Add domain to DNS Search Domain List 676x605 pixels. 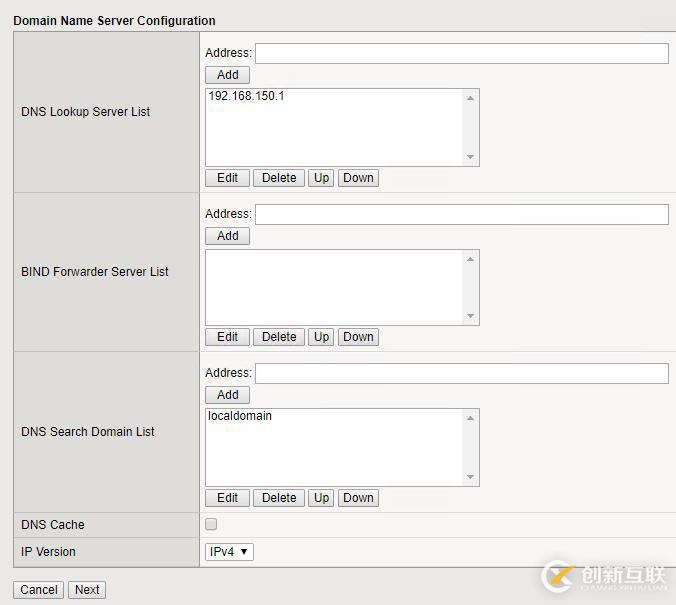pos(228,394)
